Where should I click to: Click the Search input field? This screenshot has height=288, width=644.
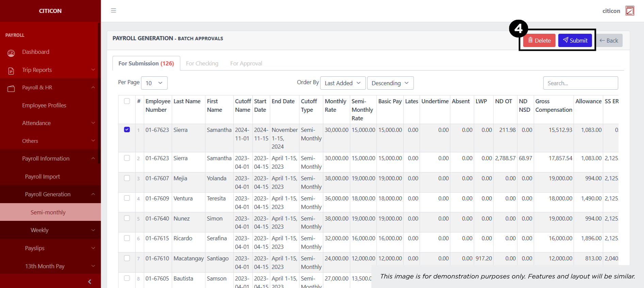pos(580,83)
